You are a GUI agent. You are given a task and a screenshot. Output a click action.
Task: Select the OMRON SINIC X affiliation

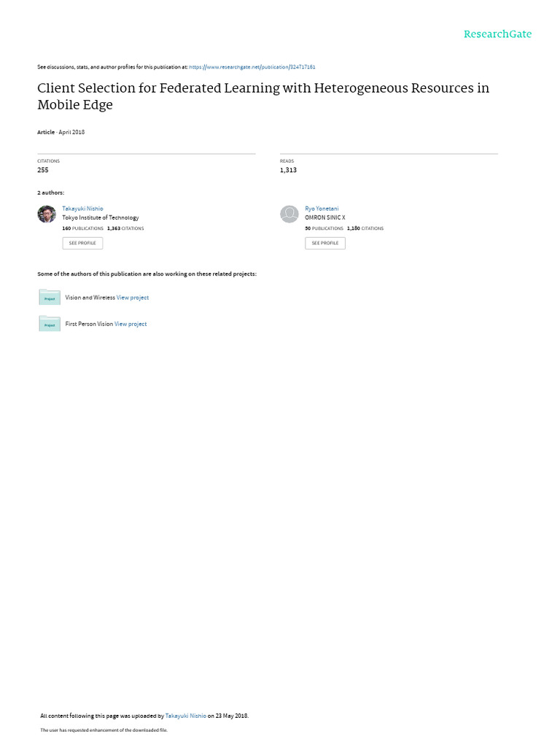pos(325,217)
